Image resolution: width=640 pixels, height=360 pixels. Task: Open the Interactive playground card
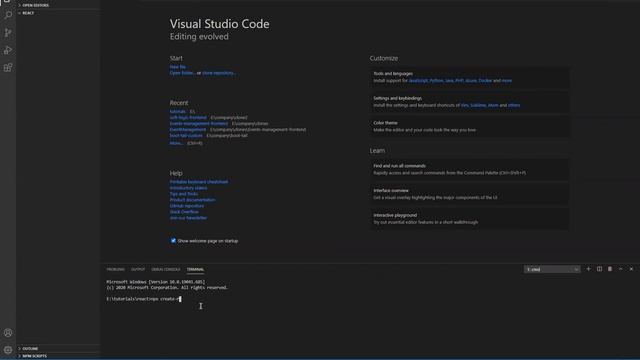(x=469, y=218)
